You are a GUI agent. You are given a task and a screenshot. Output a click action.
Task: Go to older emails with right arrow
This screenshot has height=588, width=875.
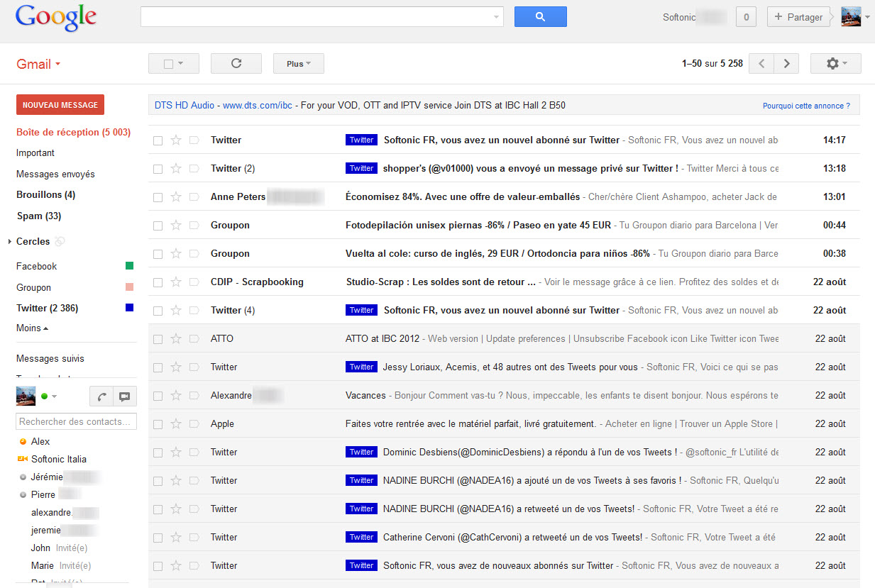786,63
